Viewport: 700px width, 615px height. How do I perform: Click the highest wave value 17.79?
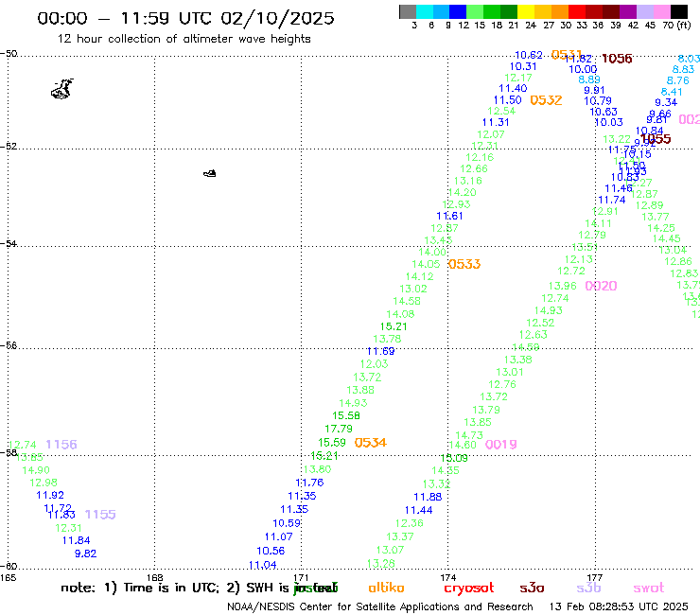coord(339,429)
